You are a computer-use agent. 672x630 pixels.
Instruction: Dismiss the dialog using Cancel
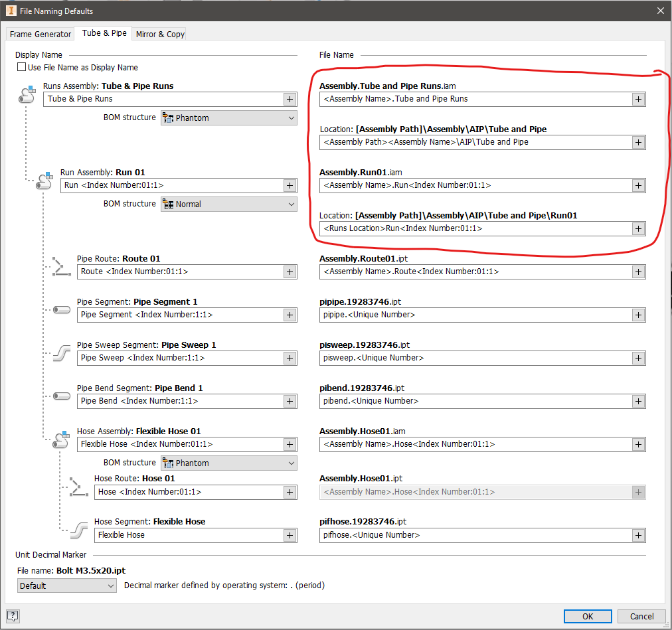tap(641, 616)
